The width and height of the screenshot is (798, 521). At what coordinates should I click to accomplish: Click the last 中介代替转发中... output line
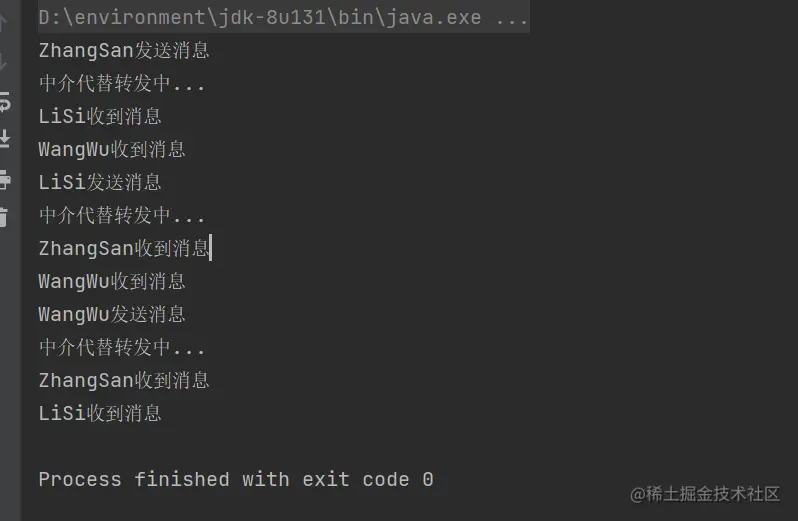122,348
